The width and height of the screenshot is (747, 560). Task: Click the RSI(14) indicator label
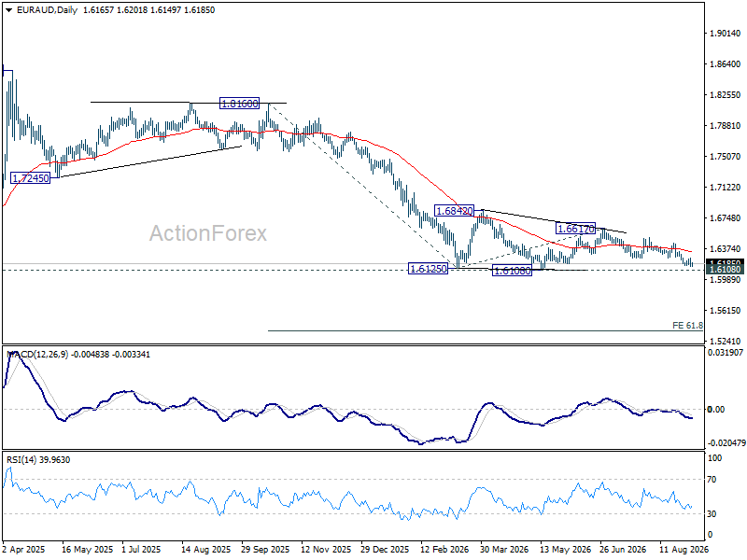pos(20,459)
